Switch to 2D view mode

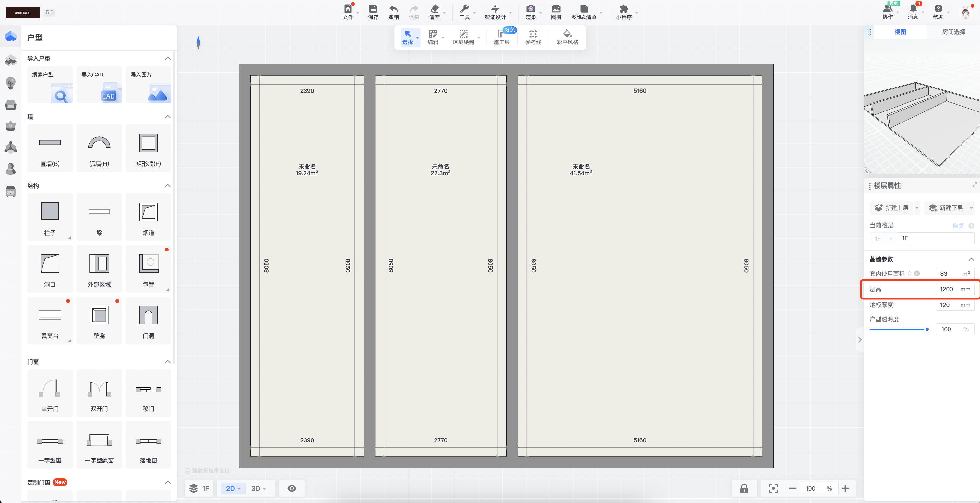click(x=233, y=488)
